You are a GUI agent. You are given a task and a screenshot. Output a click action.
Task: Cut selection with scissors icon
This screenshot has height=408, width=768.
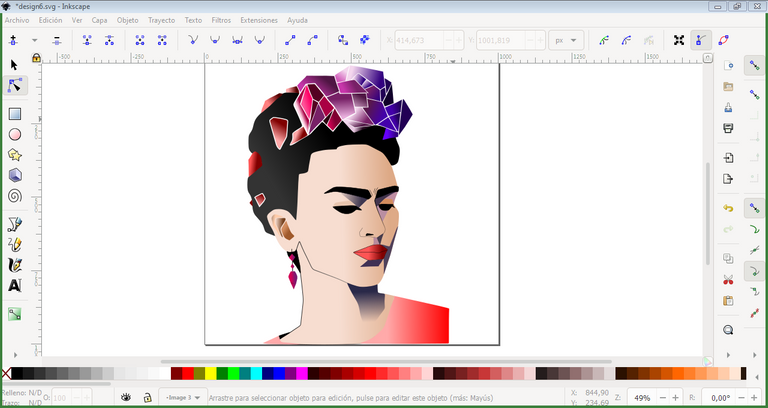[728, 280]
